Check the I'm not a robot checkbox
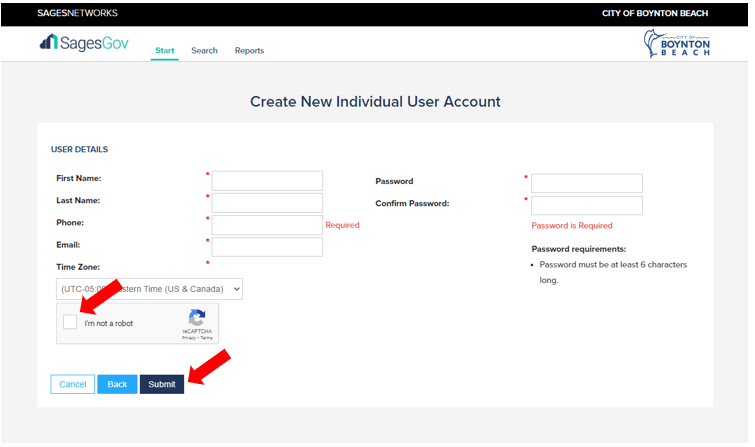The image size is (755, 447). click(70, 323)
